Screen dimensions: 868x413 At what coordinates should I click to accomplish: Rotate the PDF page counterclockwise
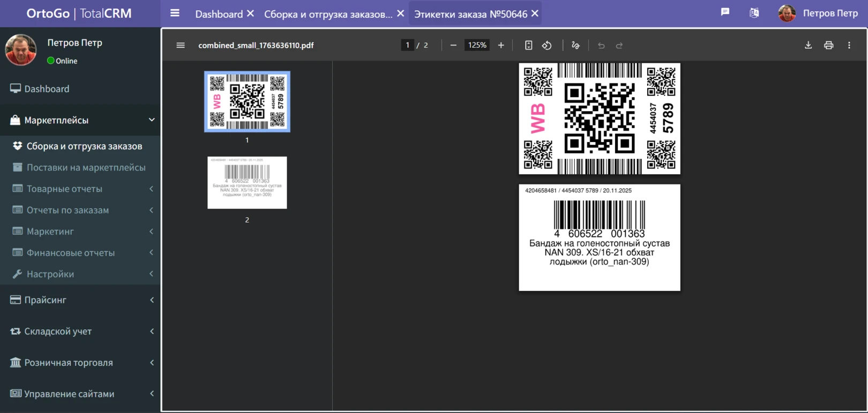[547, 46]
